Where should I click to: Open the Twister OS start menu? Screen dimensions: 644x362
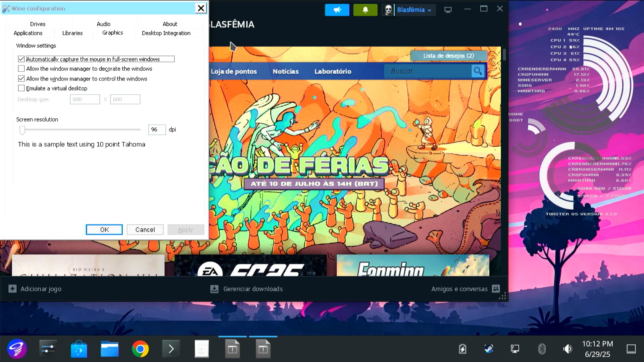pos(17,349)
